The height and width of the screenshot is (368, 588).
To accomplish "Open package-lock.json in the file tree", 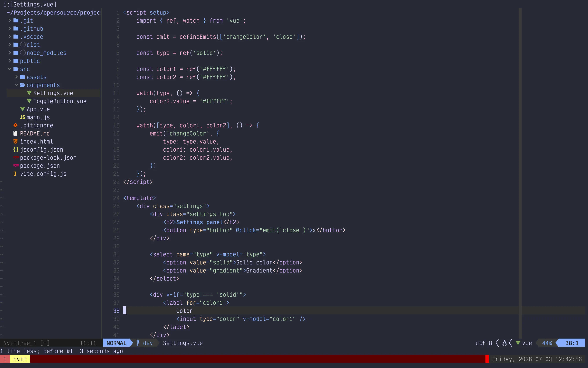I will [48, 158].
